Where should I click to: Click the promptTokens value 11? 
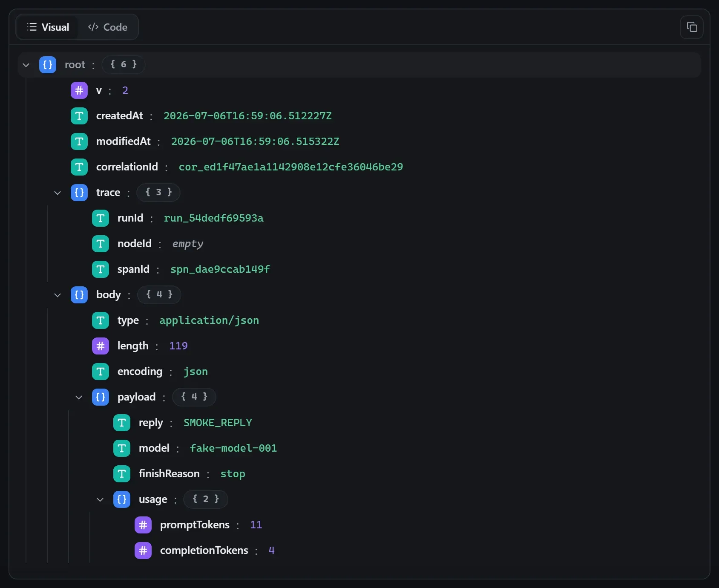tap(256, 525)
